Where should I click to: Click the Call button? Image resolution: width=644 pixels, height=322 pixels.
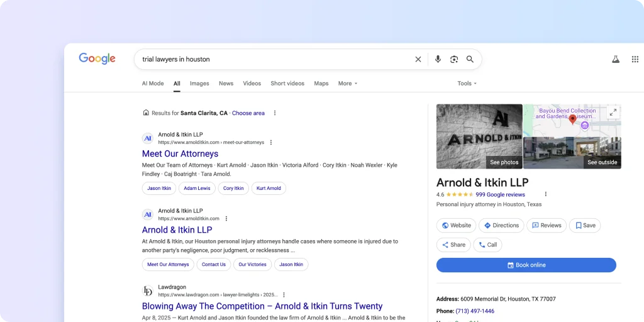click(487, 245)
